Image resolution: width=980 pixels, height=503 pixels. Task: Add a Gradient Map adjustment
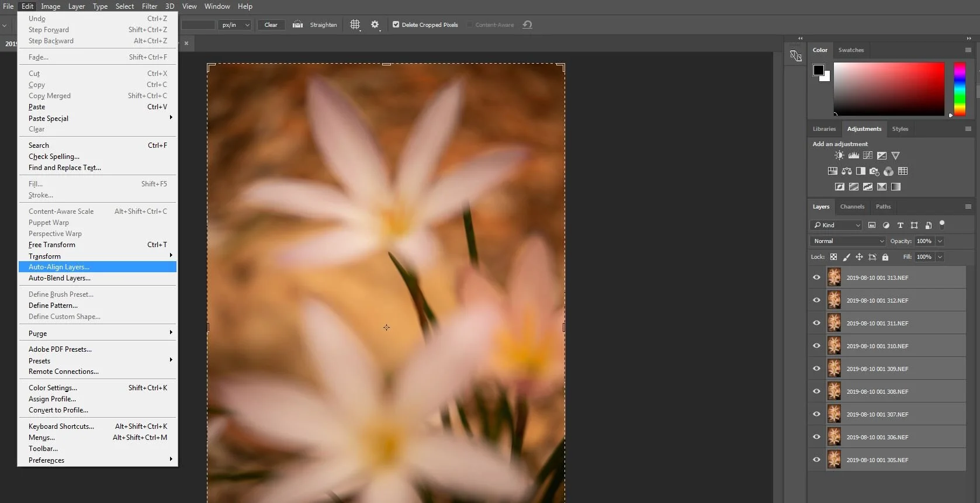click(x=895, y=187)
